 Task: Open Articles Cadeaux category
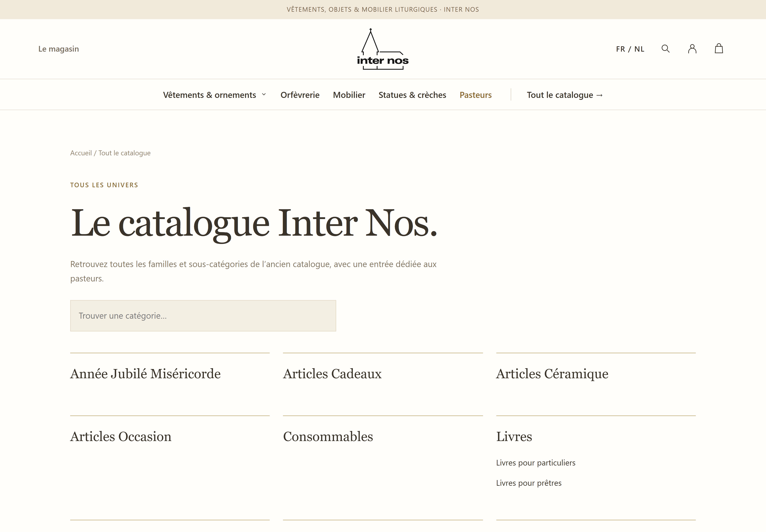(x=332, y=374)
